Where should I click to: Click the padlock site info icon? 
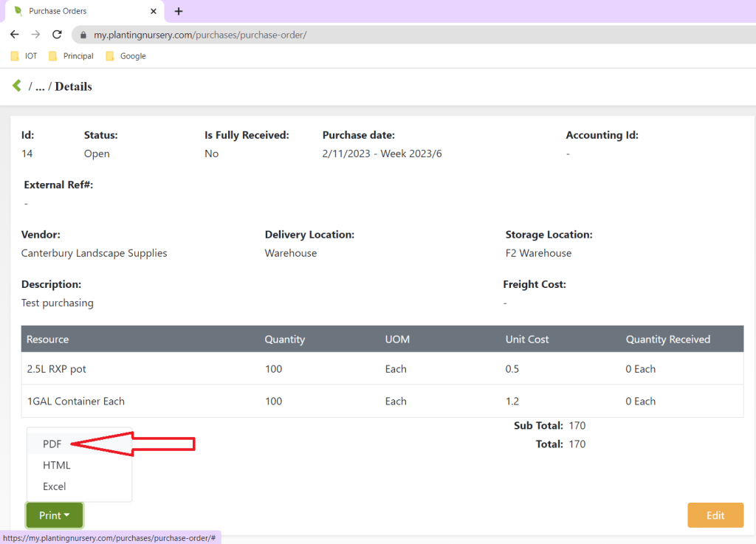click(83, 35)
